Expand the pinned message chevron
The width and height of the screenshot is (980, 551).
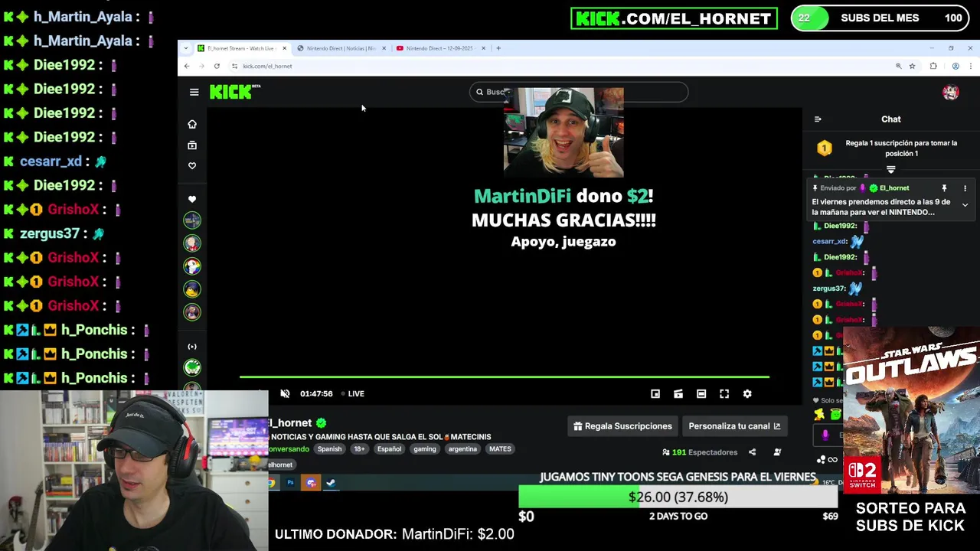[x=965, y=205]
